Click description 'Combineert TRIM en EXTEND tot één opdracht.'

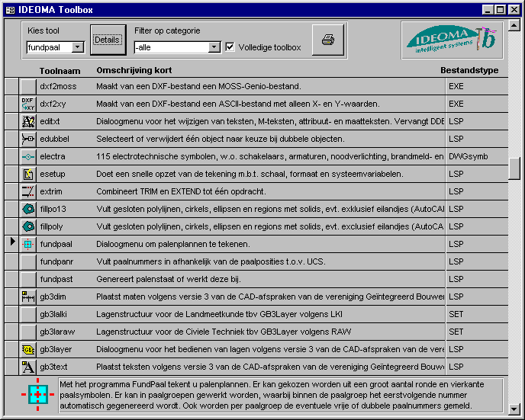(181, 191)
